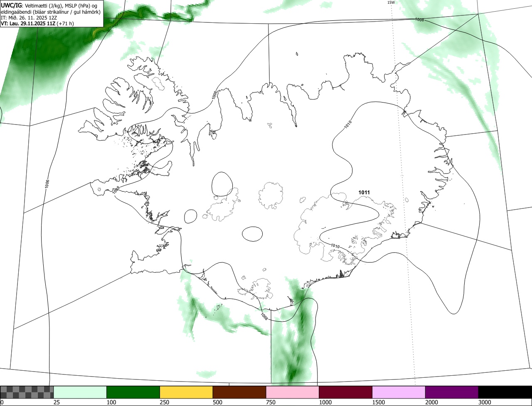The height and width of the screenshot is (406, 532).
Task: Click the legend value 500
Action: [x=217, y=402]
